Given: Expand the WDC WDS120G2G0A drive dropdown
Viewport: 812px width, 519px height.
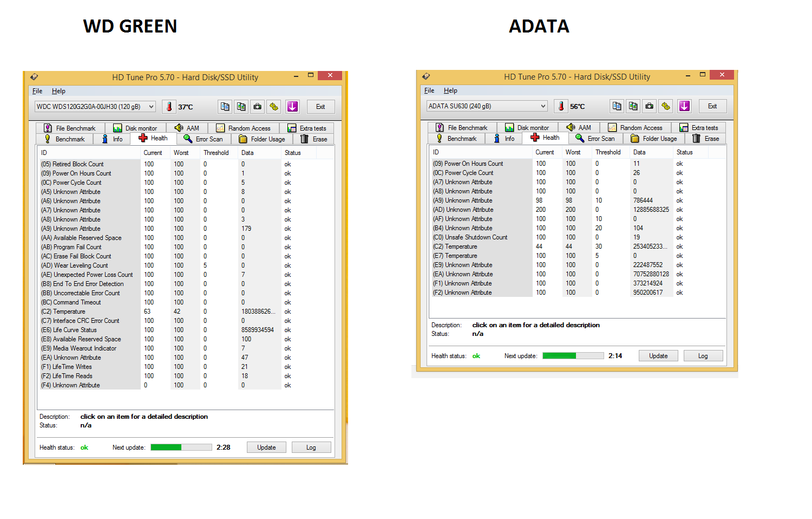Looking at the screenshot, I should [x=151, y=107].
